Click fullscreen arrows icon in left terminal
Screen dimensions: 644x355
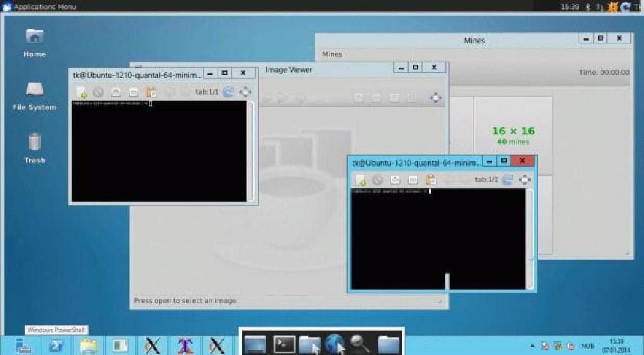245,92
